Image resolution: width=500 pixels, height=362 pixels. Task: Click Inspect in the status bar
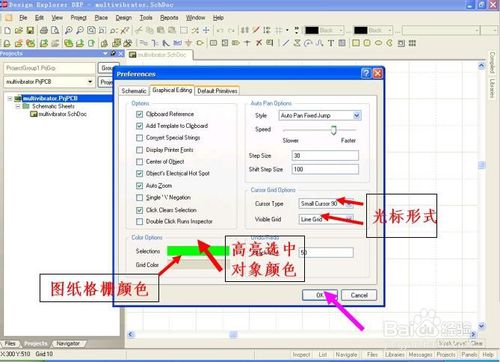(x=301, y=355)
